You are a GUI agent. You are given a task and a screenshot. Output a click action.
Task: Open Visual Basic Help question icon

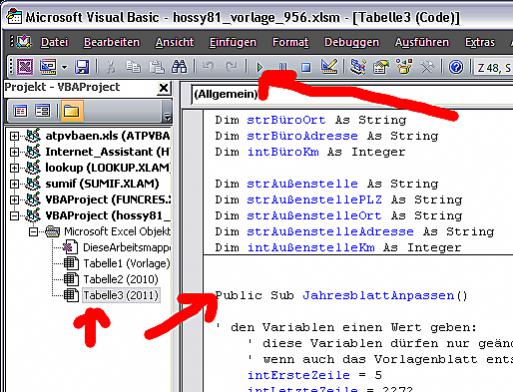point(456,67)
